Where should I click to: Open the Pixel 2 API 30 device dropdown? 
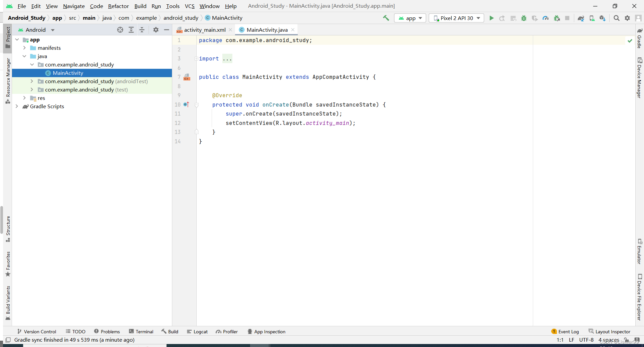coord(456,18)
